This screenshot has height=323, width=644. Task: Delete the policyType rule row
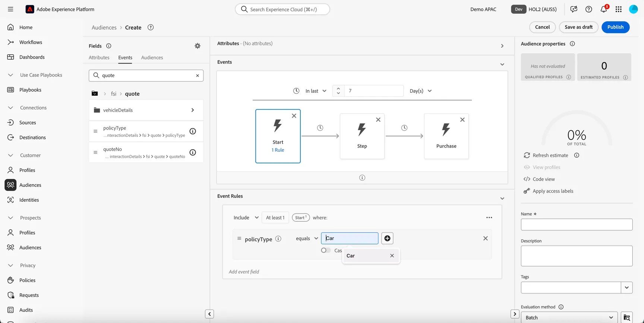pyautogui.click(x=485, y=238)
